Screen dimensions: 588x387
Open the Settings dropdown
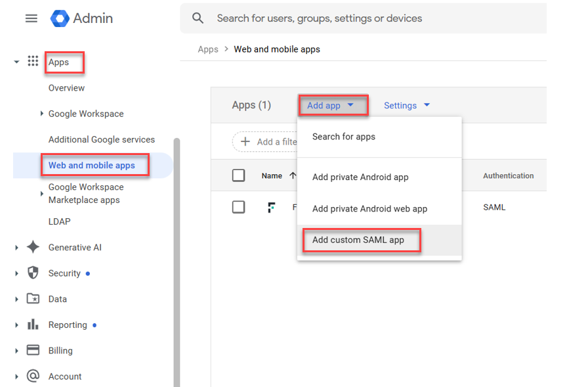[407, 106]
